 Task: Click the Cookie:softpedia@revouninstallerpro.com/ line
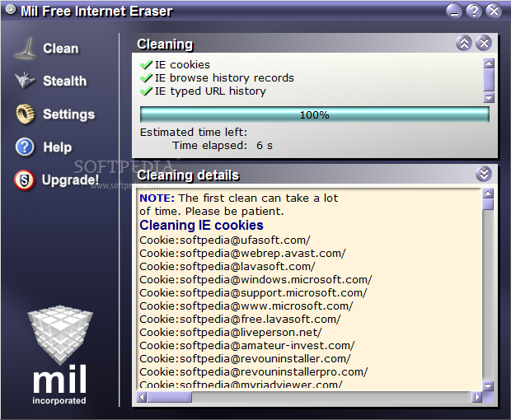254,371
